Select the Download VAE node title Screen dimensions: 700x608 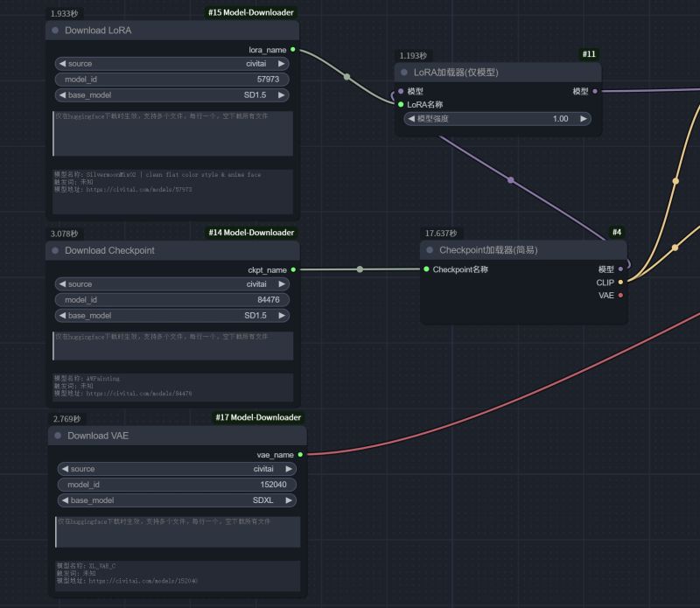98,436
